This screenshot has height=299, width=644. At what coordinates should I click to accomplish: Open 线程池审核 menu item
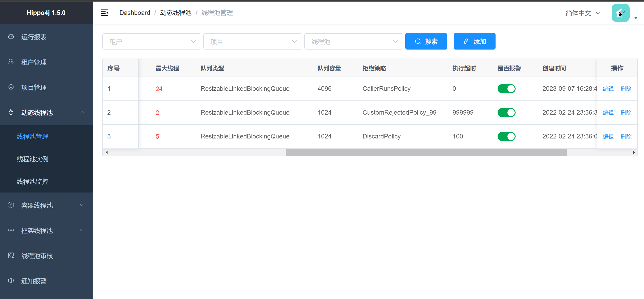tap(47, 256)
